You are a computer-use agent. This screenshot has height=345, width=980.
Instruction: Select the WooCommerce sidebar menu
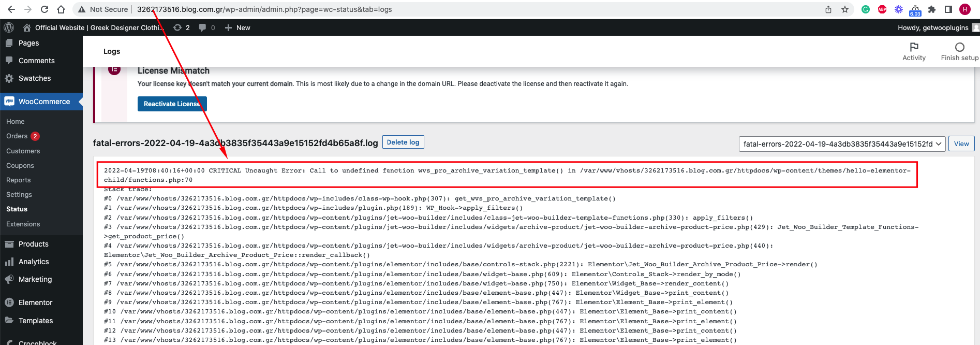(x=41, y=102)
